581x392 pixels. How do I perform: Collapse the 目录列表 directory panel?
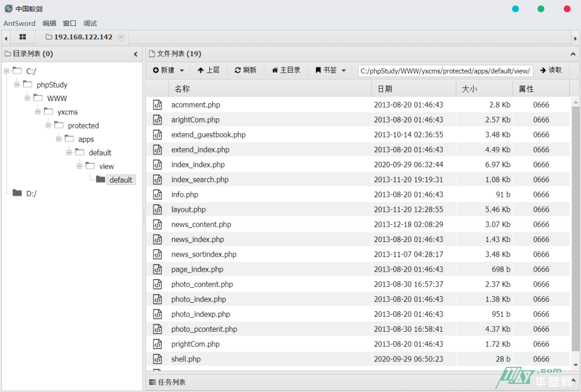point(136,54)
